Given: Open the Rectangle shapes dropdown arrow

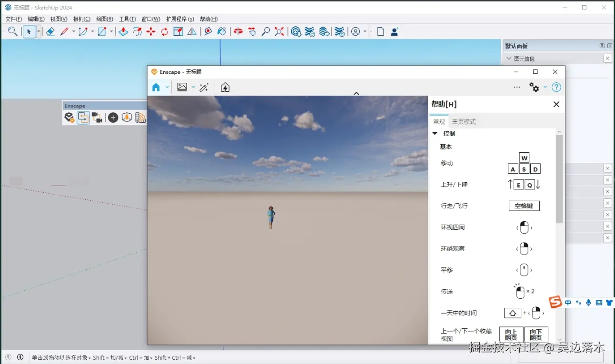Looking at the screenshot, I should coord(111,31).
